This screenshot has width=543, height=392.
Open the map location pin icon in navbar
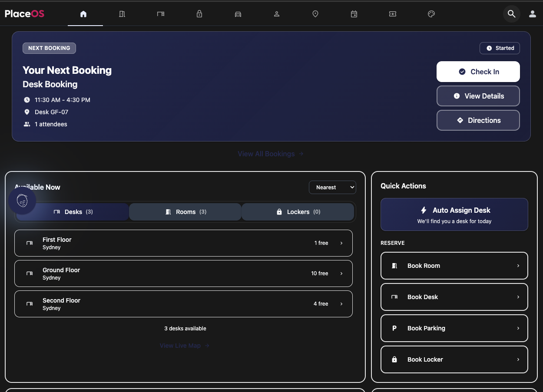pyautogui.click(x=315, y=13)
